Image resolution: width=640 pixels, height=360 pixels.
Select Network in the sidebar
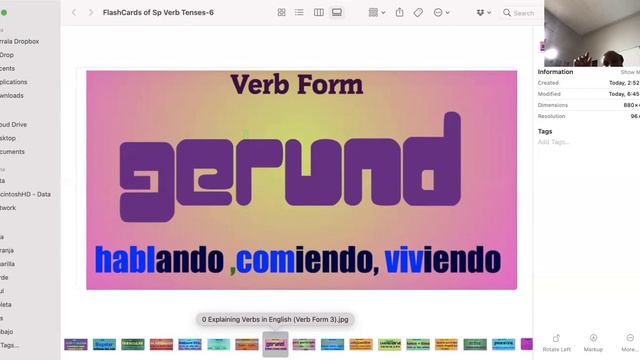(8, 208)
